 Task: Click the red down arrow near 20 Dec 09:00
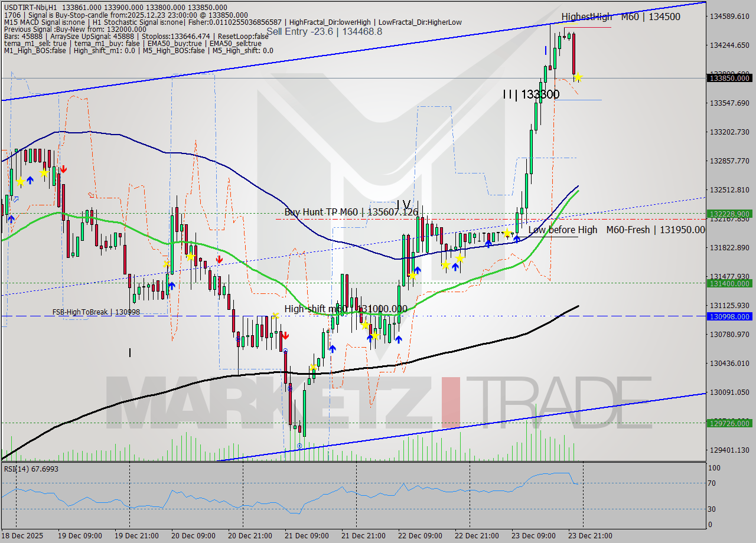point(219,259)
